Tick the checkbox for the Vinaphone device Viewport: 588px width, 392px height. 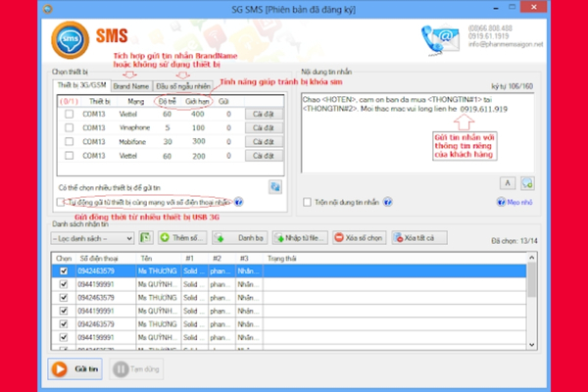pos(69,127)
